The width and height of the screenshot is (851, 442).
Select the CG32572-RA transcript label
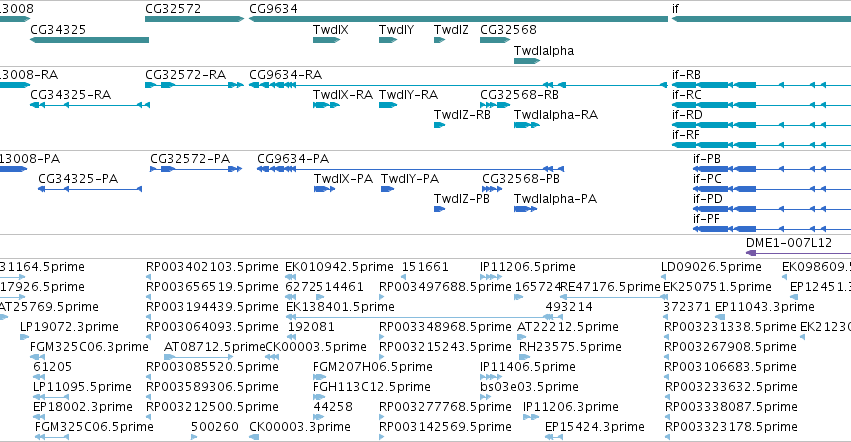pyautogui.click(x=185, y=74)
